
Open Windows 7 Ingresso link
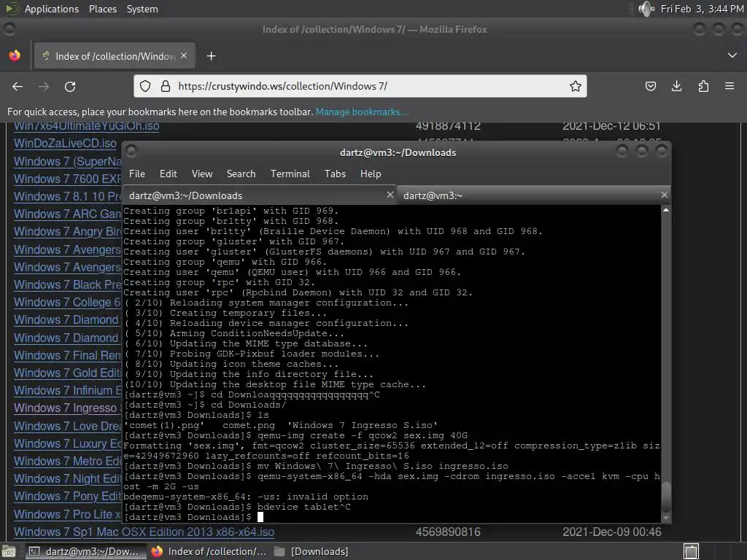67,408
